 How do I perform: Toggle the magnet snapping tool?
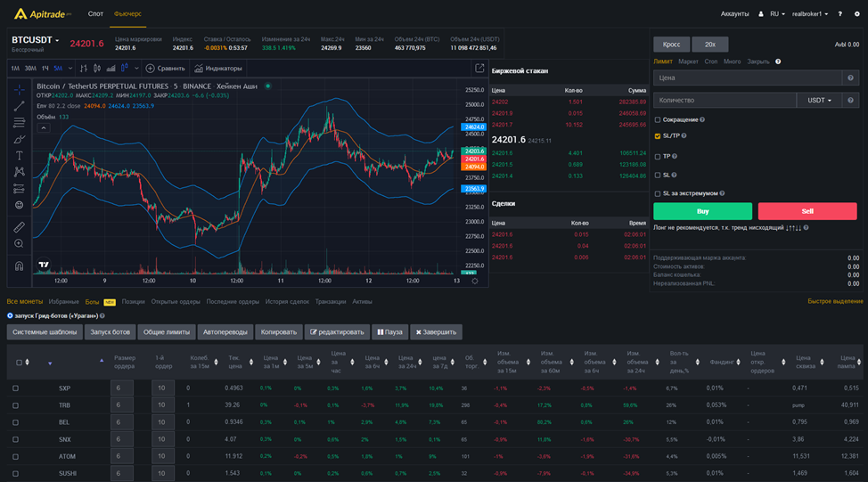[x=20, y=266]
